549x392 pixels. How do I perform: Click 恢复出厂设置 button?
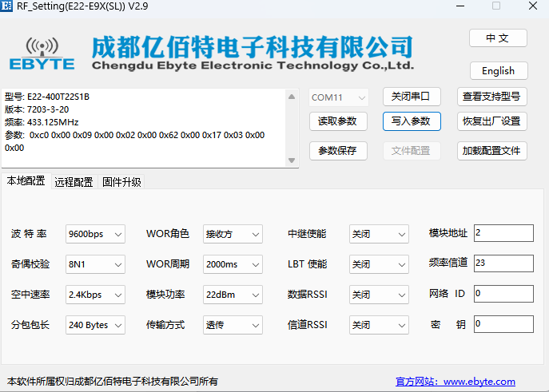click(x=492, y=121)
